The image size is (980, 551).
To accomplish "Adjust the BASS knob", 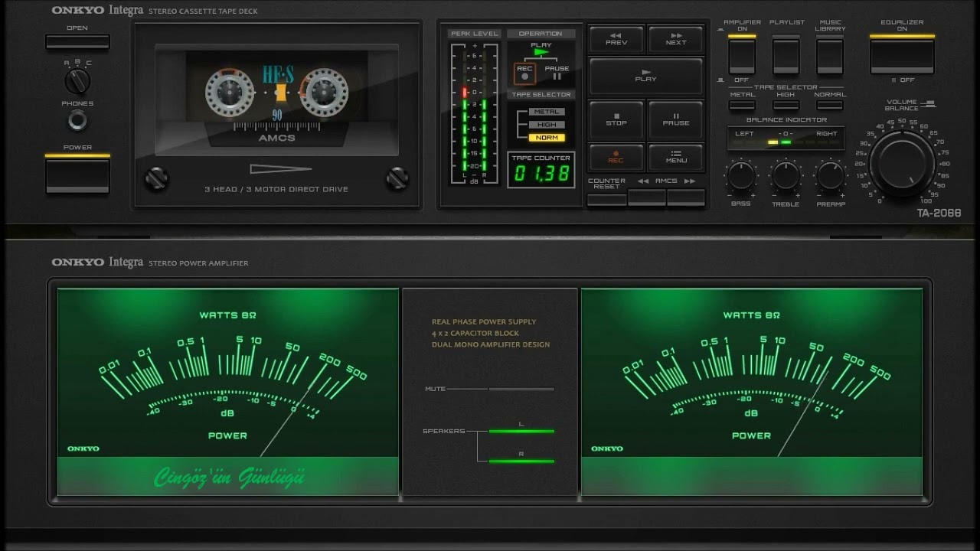I will tap(741, 175).
